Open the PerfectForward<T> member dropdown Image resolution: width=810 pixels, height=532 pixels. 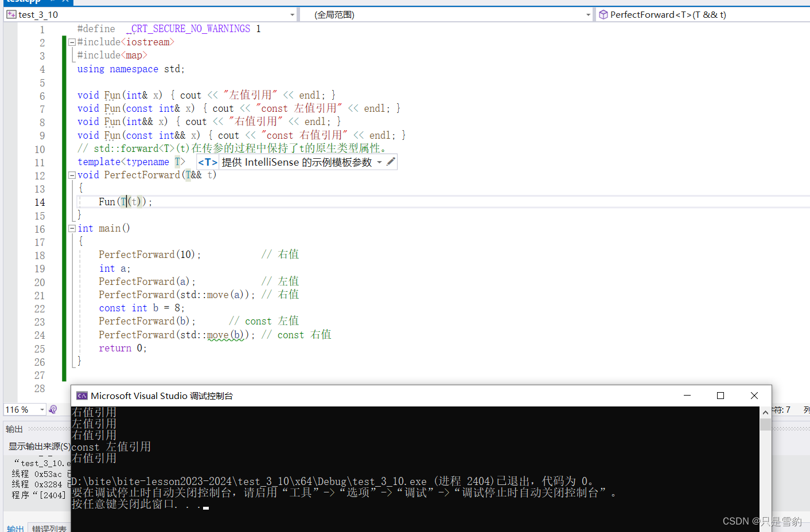702,14
